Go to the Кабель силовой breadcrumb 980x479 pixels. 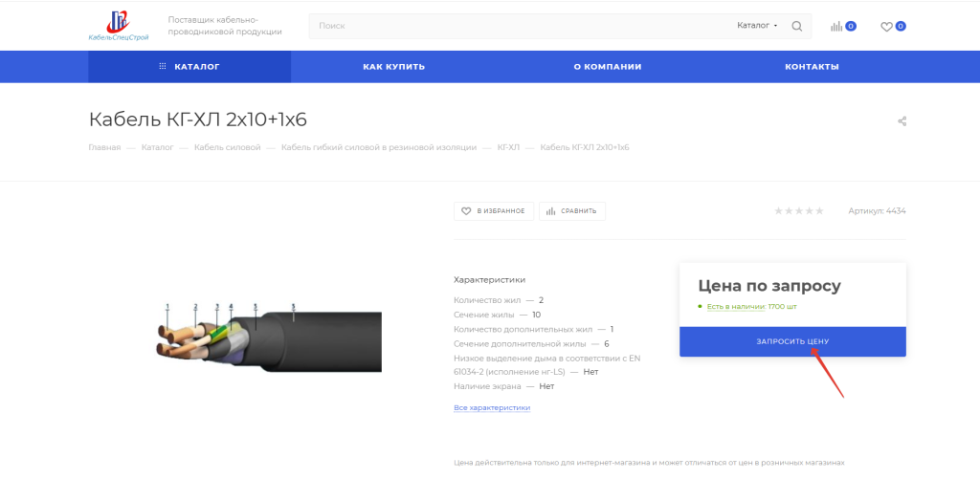[x=227, y=147]
